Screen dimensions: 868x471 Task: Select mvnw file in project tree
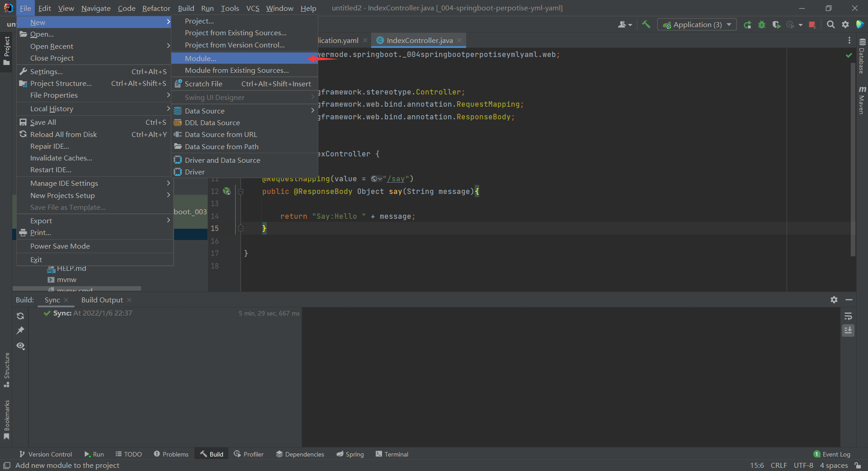[66, 280]
